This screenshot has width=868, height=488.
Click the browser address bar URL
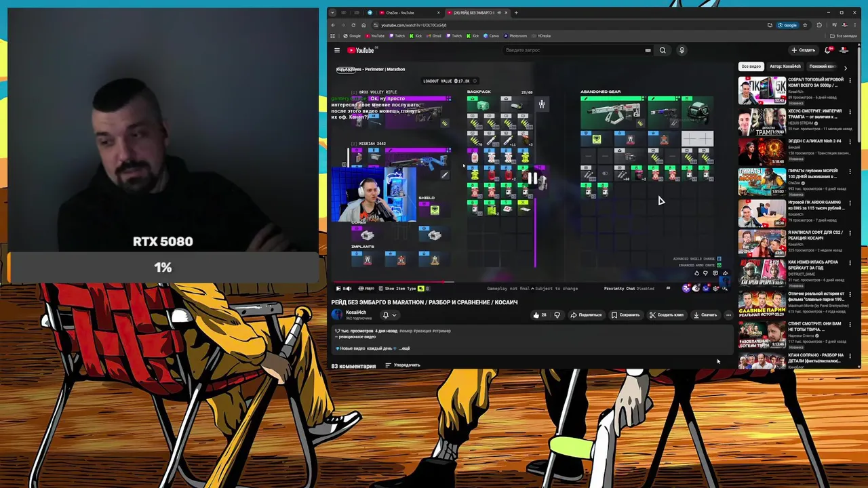[414, 25]
